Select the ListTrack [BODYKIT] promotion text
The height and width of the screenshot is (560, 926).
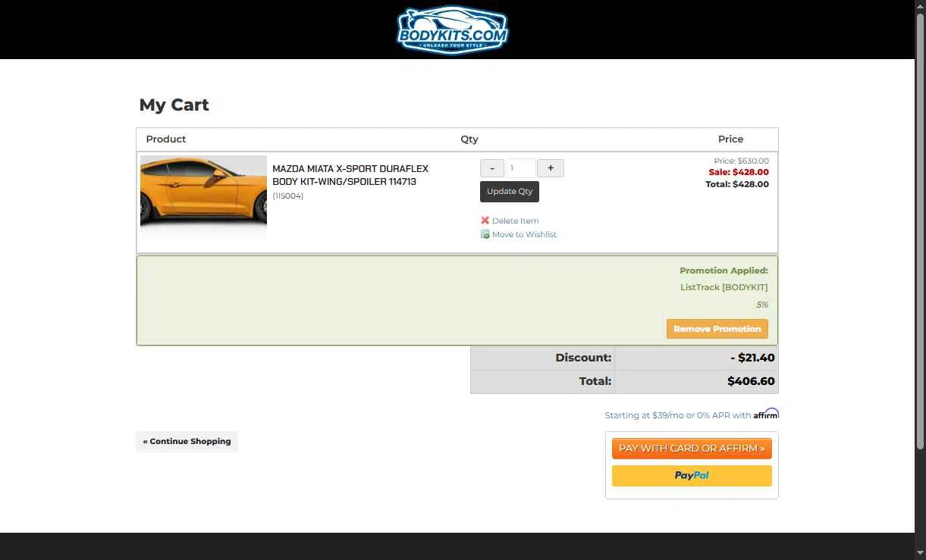coord(724,287)
